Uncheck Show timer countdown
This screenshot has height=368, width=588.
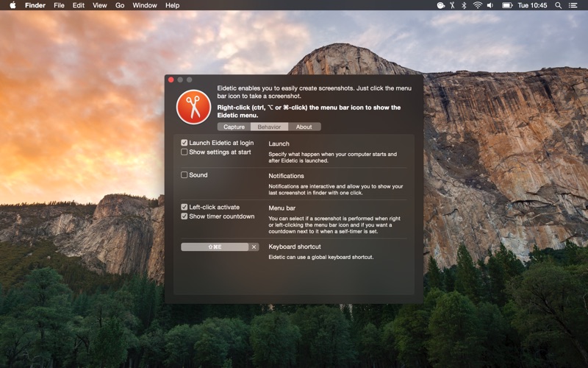184,216
